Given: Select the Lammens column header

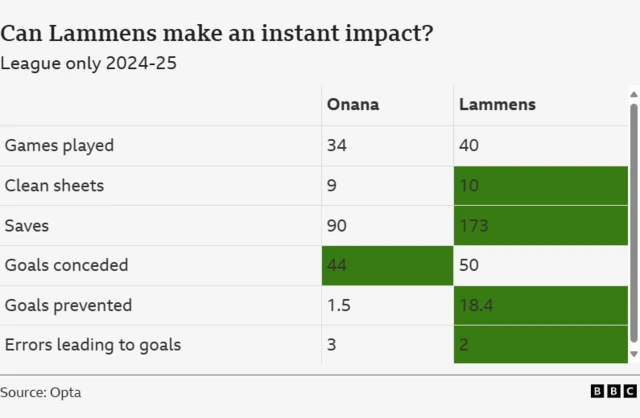Looking at the screenshot, I should point(497,104).
